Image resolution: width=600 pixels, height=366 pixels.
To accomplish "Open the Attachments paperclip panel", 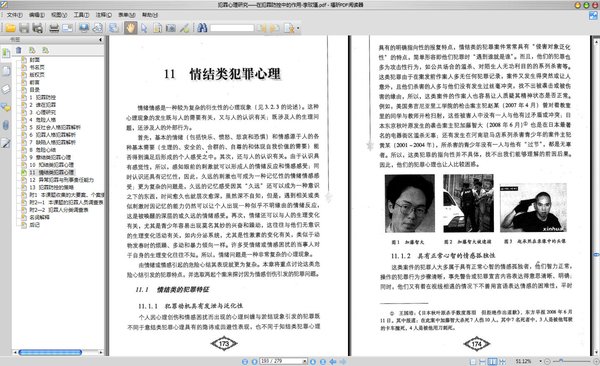I will pyautogui.click(x=6, y=125).
